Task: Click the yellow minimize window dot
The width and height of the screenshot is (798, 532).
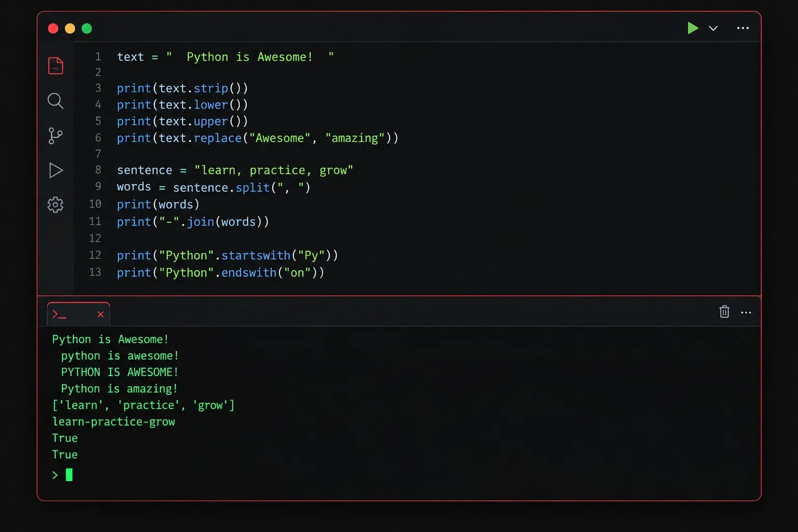Action: click(x=70, y=29)
